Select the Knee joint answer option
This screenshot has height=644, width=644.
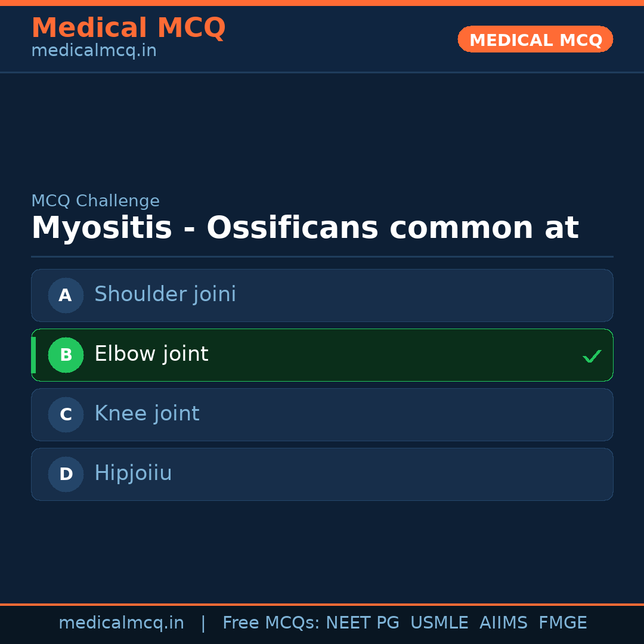point(322,414)
